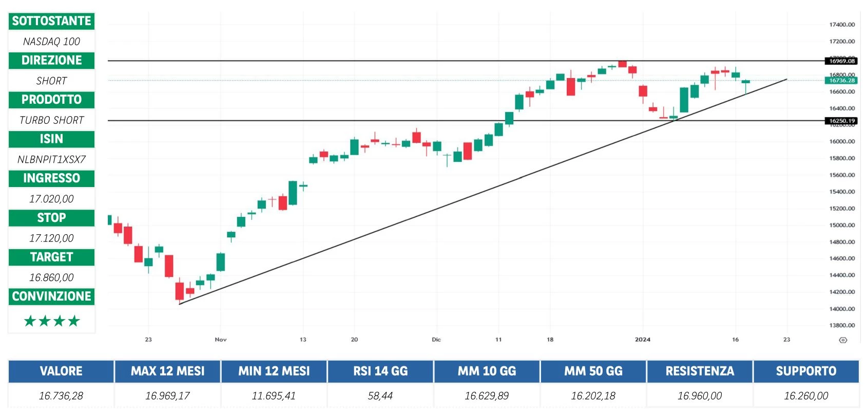This screenshot has height=409, width=868.
Task: Select the CONVINZIONE header
Action: click(x=52, y=296)
